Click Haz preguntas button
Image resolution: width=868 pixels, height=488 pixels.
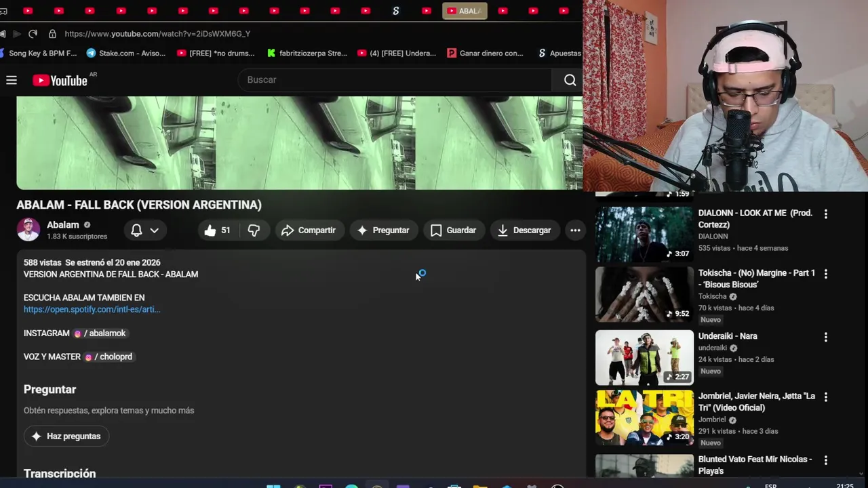pos(66,436)
